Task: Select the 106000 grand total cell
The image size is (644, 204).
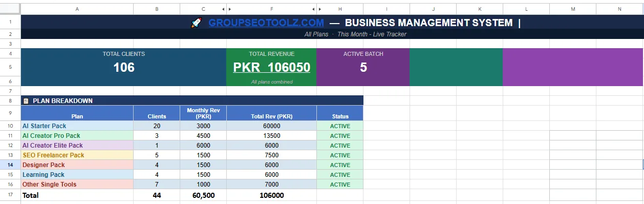Action: (271, 195)
